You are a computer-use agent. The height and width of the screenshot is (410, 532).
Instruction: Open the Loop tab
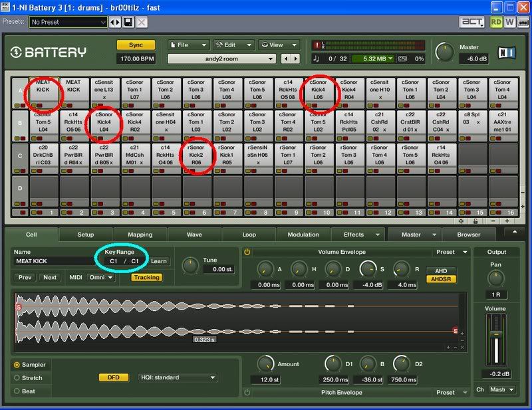pyautogui.click(x=249, y=235)
